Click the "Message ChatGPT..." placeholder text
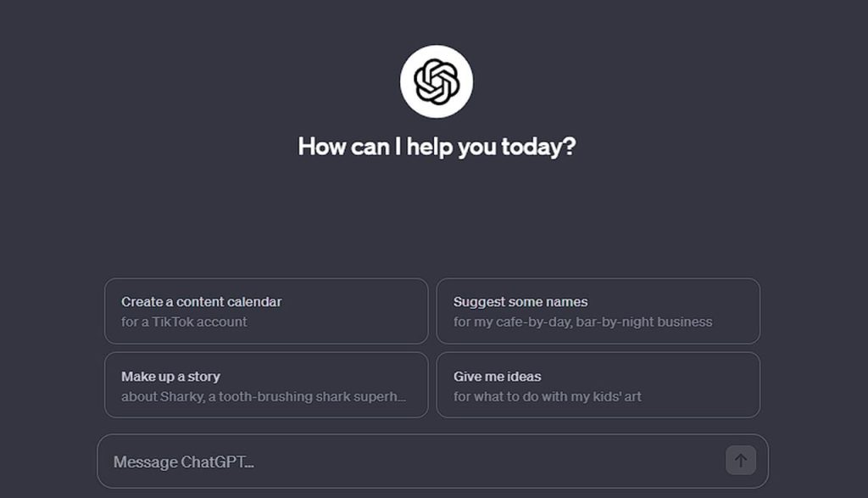Screen dimensions: 868x498 [183, 462]
